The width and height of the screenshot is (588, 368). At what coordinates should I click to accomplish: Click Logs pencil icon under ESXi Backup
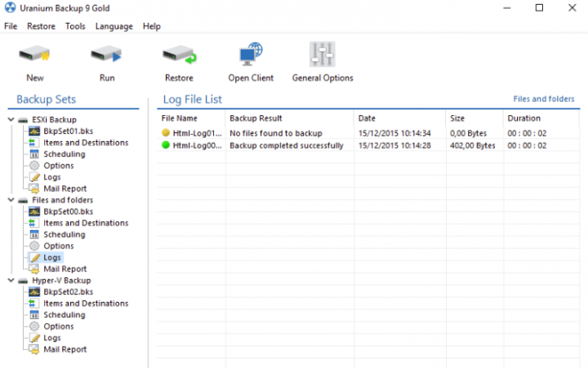coord(34,177)
